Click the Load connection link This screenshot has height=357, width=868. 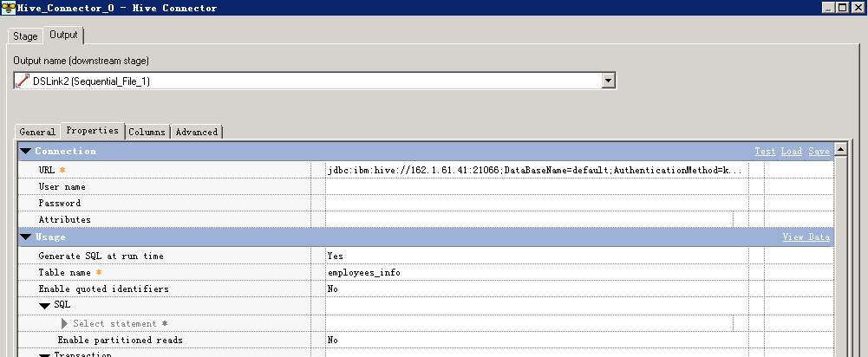[792, 151]
